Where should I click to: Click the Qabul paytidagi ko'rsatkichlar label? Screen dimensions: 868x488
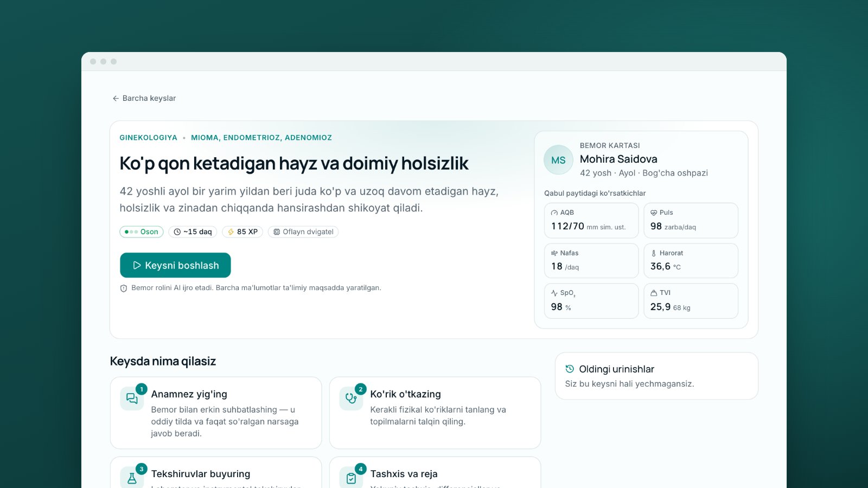coord(595,193)
